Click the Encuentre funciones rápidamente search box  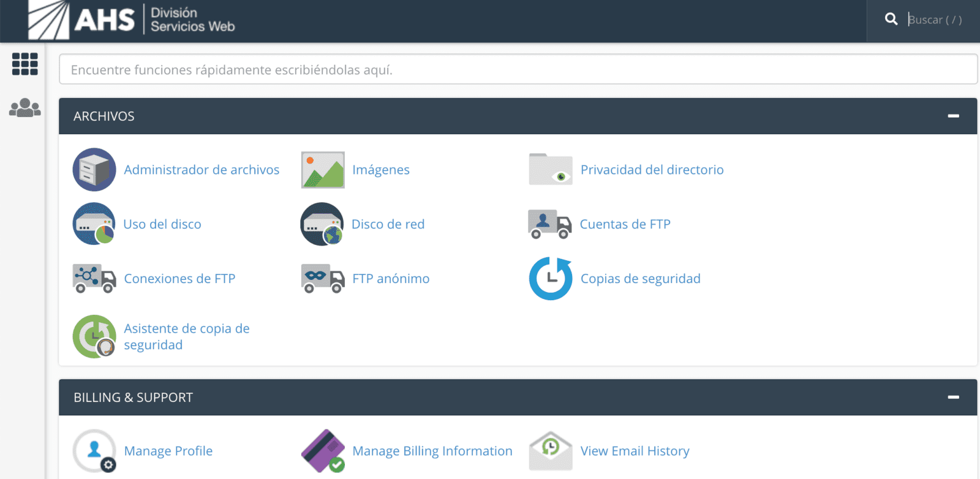pyautogui.click(x=518, y=69)
